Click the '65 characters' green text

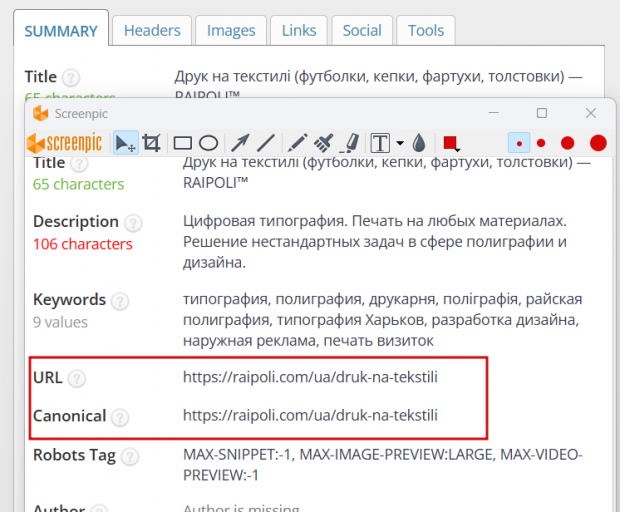point(78,184)
